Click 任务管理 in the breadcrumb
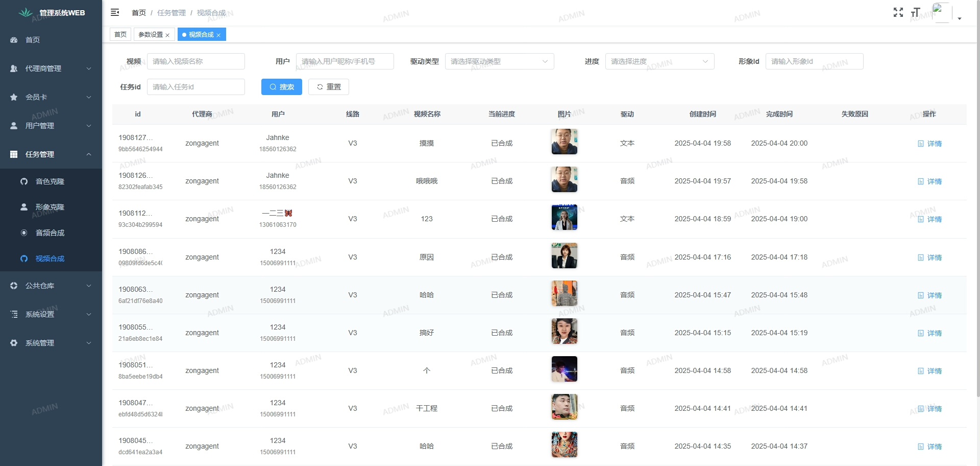Screen dimensions: 980x466 tap(171, 13)
